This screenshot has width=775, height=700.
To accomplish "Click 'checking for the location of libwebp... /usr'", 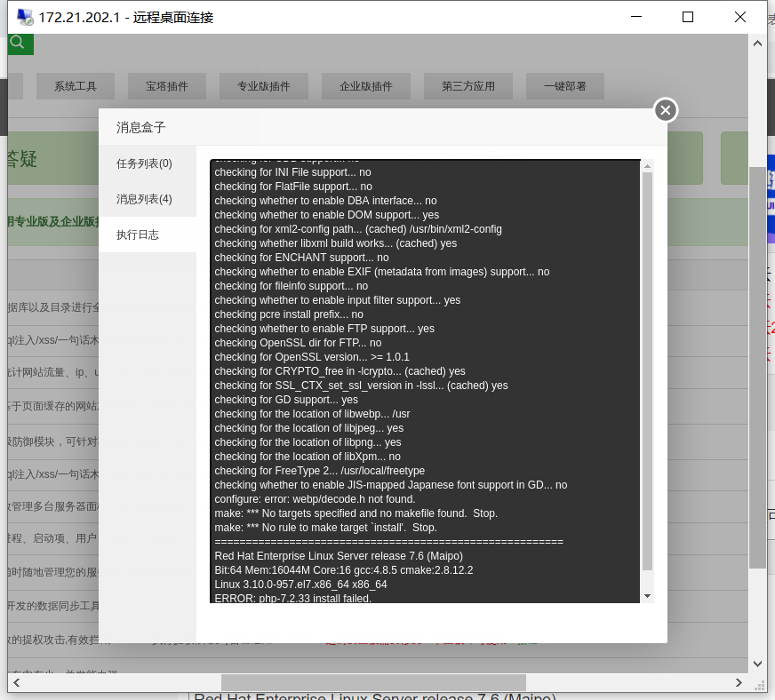I will (312, 414).
